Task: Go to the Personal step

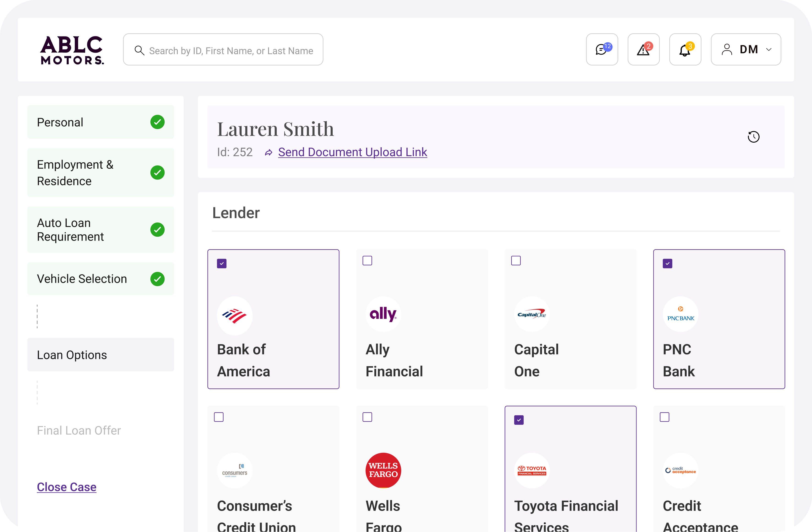Action: coord(101,122)
